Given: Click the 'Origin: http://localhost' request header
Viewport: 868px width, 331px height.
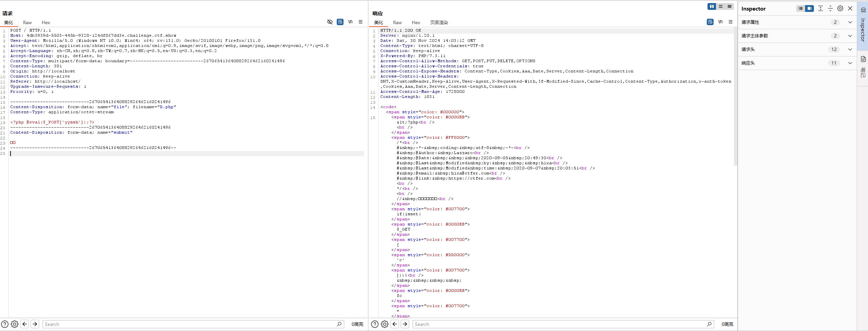Looking at the screenshot, I should (x=43, y=71).
